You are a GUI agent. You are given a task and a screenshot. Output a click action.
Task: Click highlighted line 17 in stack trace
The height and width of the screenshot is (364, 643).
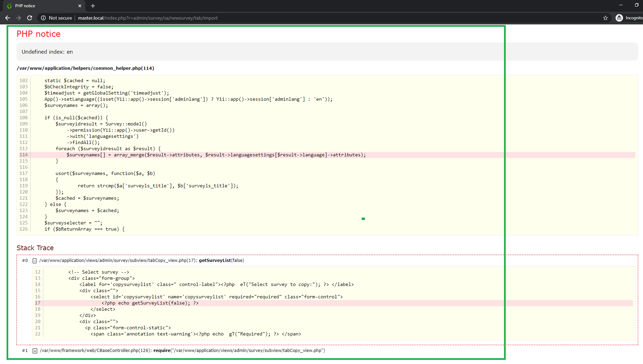tap(150, 303)
